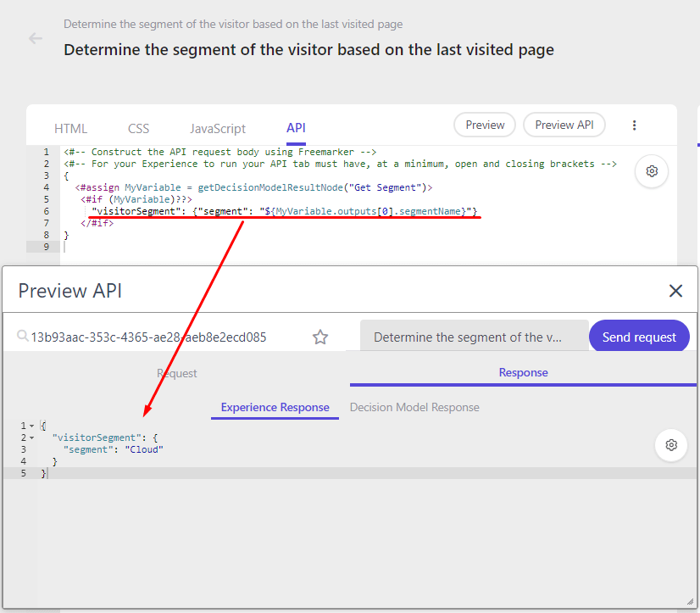The width and height of the screenshot is (700, 613).
Task: Open the response panel settings gear
Action: 670,445
